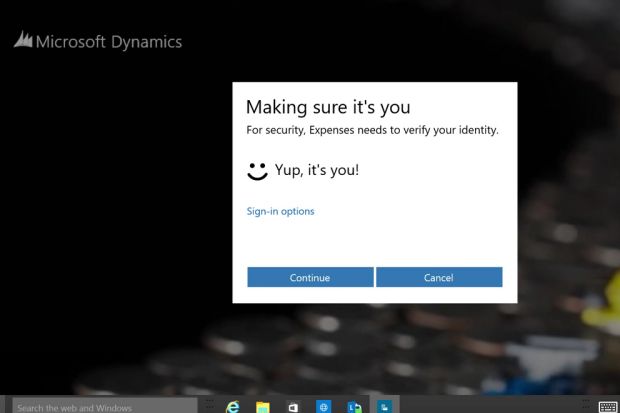Screen dimensions: 620x413
Task: Click the 'Yup, it's you!' text
Action: click(317, 170)
